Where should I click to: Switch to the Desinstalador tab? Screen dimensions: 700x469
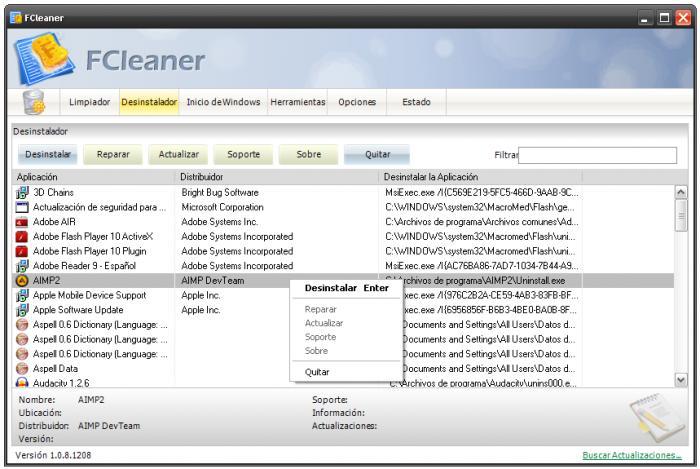(149, 102)
